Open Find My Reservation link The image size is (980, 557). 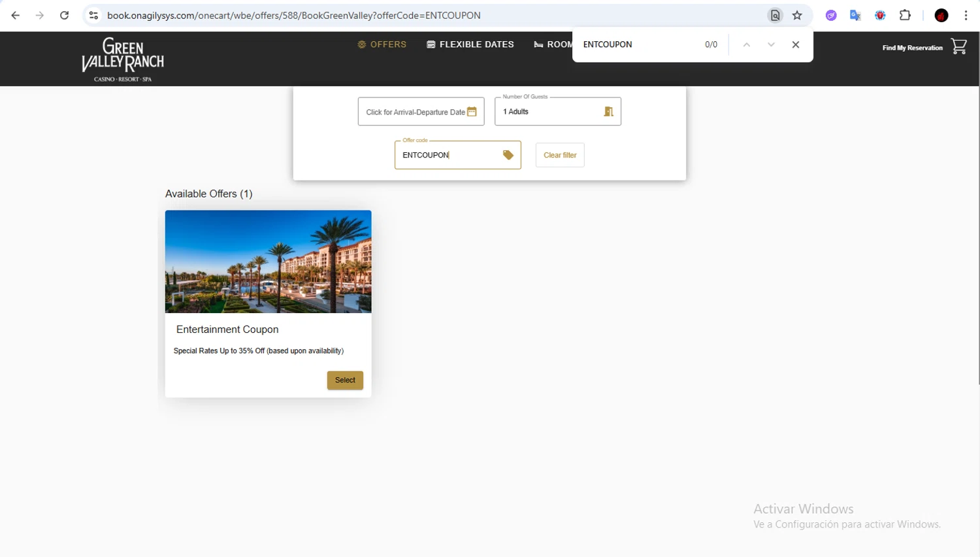[912, 48]
